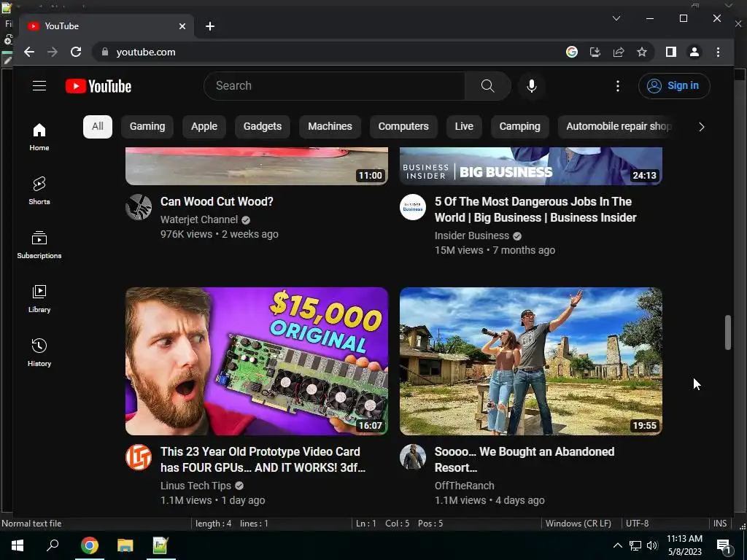Click the youtube.com address bar
Image resolution: width=747 pixels, height=560 pixels.
tap(329, 52)
